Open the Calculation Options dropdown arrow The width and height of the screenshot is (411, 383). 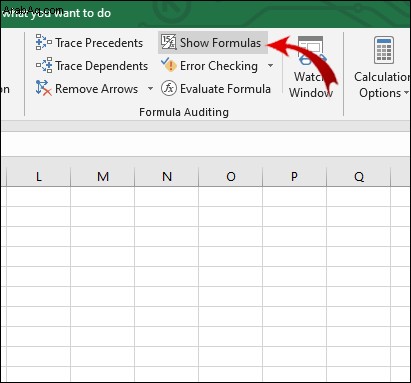(406, 93)
